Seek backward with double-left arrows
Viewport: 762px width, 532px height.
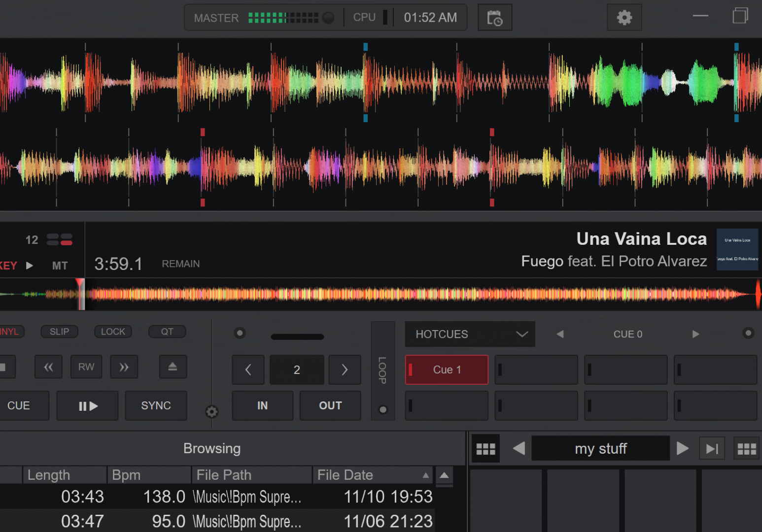click(x=48, y=367)
